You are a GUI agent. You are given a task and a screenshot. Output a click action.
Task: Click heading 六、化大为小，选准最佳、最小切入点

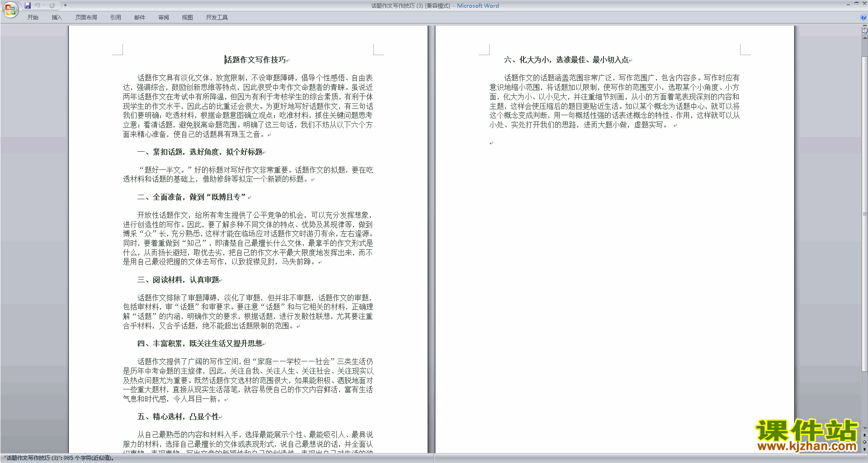(x=566, y=60)
